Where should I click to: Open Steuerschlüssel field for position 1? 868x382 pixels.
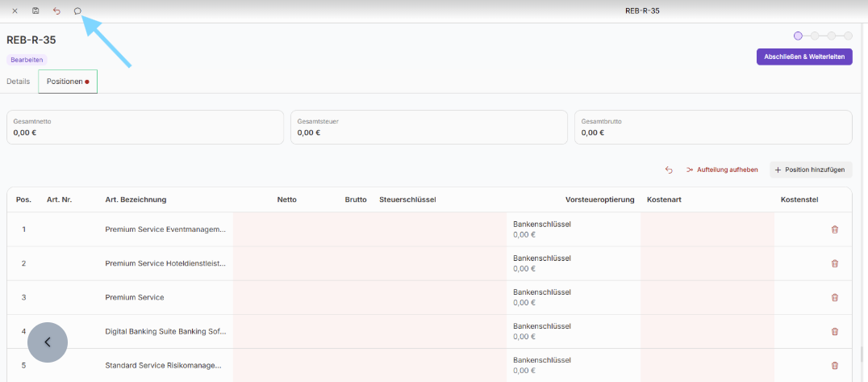tap(440, 229)
